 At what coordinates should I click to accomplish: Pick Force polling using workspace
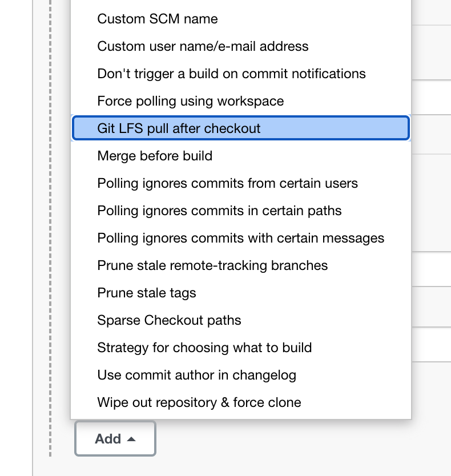(x=241, y=101)
